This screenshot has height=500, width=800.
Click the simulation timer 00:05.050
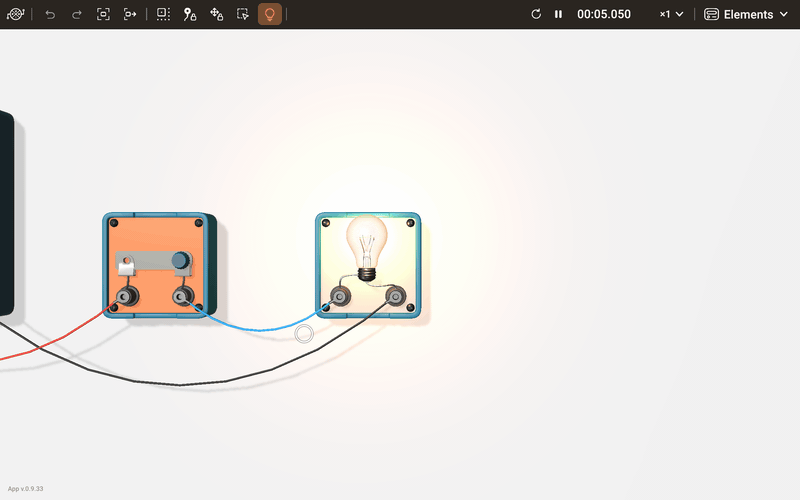[x=604, y=14]
